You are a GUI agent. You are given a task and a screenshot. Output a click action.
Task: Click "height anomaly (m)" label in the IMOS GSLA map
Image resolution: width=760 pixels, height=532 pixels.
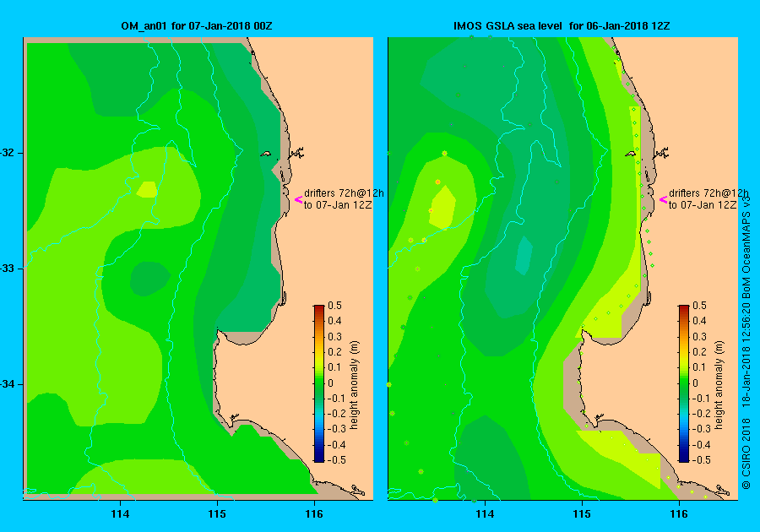coord(719,385)
